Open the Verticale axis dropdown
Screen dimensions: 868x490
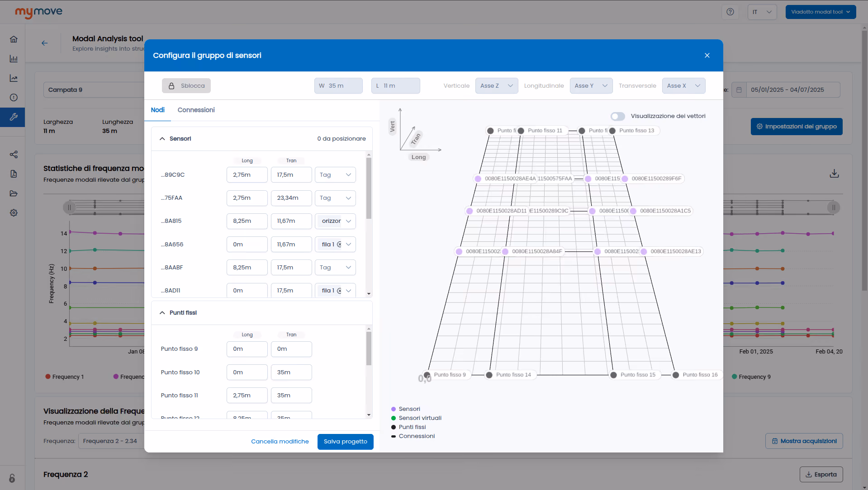coord(497,86)
